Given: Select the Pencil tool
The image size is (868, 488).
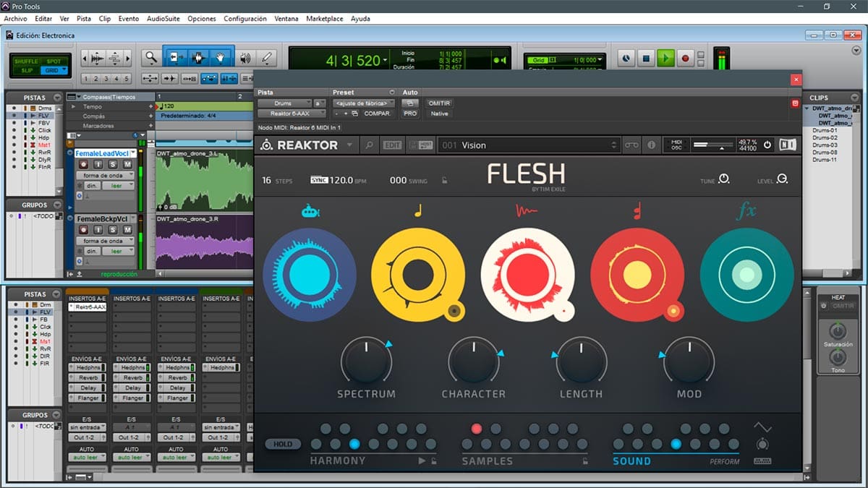Looking at the screenshot, I should 267,58.
